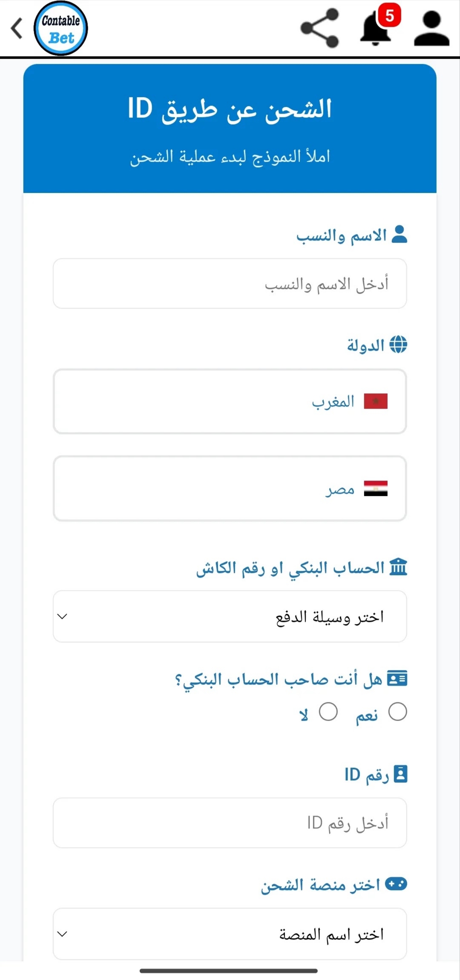Click the globe icon next to الدولة
The width and height of the screenshot is (460, 980).
click(x=398, y=344)
